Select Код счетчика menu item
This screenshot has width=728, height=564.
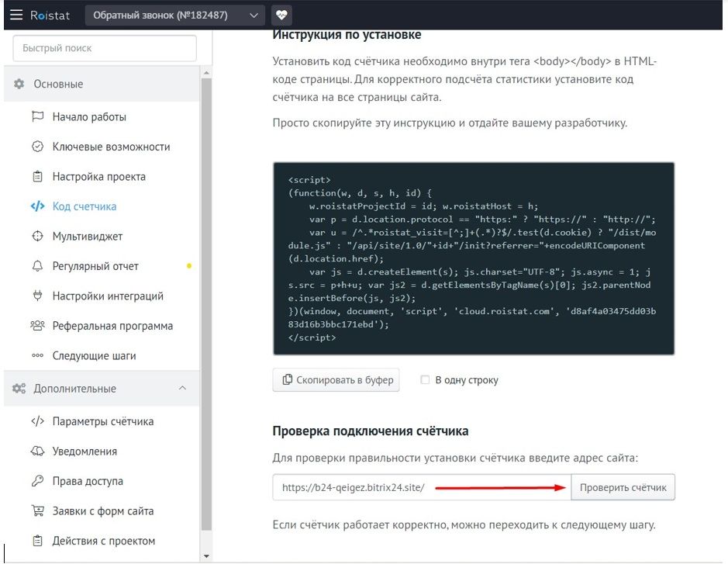click(x=84, y=206)
